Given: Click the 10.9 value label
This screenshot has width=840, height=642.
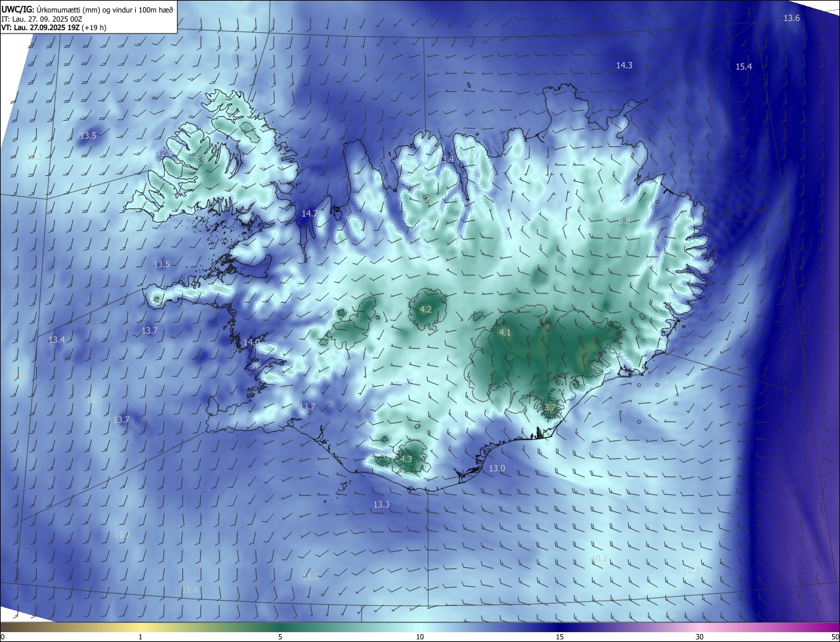Looking at the screenshot, I should (x=94, y=400).
